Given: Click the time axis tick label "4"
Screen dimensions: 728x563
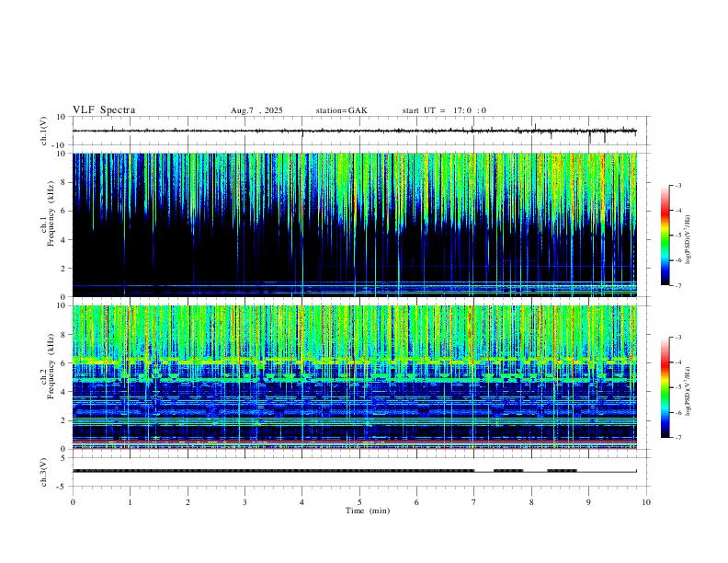Looking at the screenshot, I should [301, 502].
